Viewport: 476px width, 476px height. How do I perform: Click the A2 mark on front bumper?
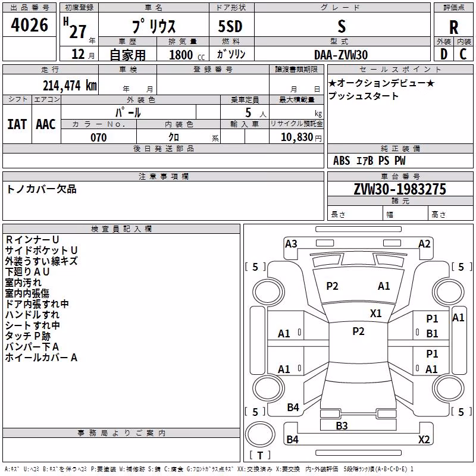click(x=424, y=244)
